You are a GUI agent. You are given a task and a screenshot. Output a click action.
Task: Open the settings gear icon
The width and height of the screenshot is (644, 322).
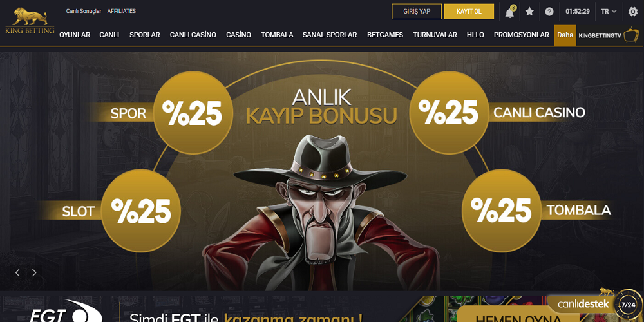click(x=633, y=12)
